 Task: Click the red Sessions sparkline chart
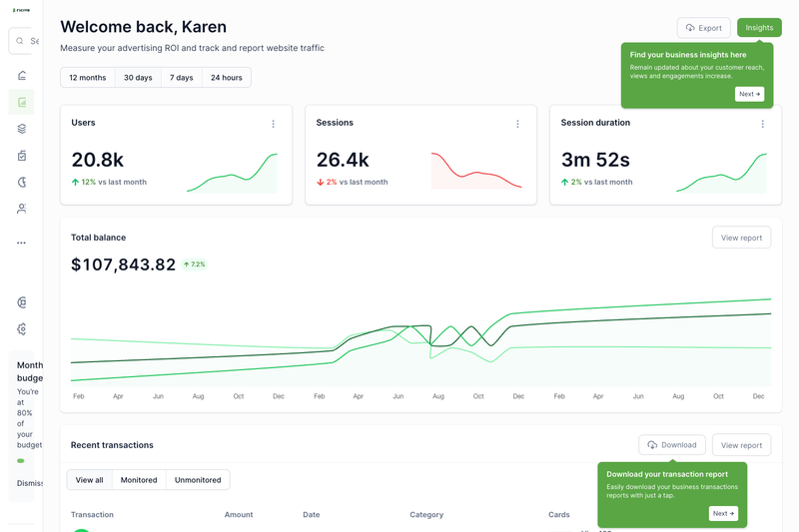click(x=476, y=171)
